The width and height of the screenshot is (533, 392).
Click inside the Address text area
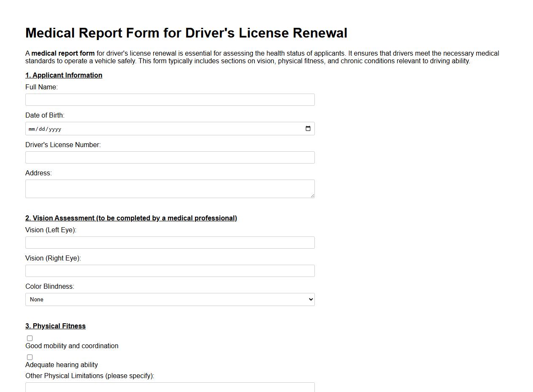(170, 188)
